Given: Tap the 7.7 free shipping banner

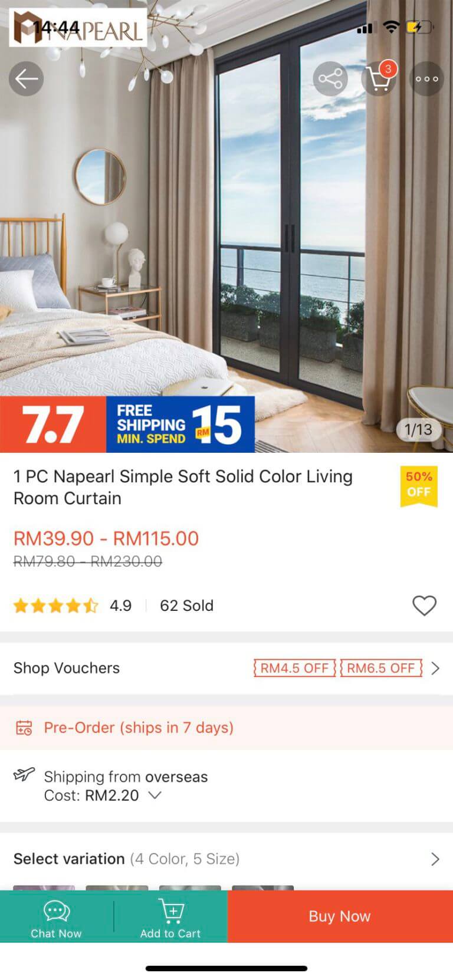Looking at the screenshot, I should pyautogui.click(x=127, y=424).
